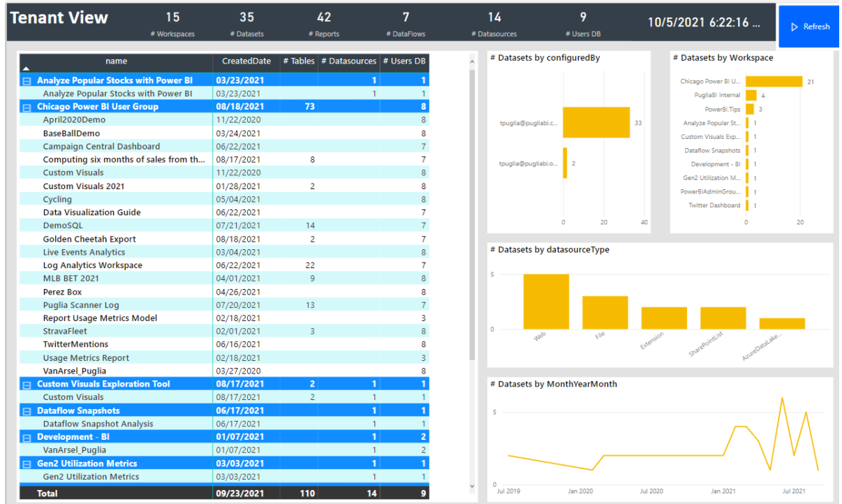Collapse the Analyze Popular Stocks with Power BI group
Image resolution: width=842 pixels, height=504 pixels.
pyautogui.click(x=27, y=81)
